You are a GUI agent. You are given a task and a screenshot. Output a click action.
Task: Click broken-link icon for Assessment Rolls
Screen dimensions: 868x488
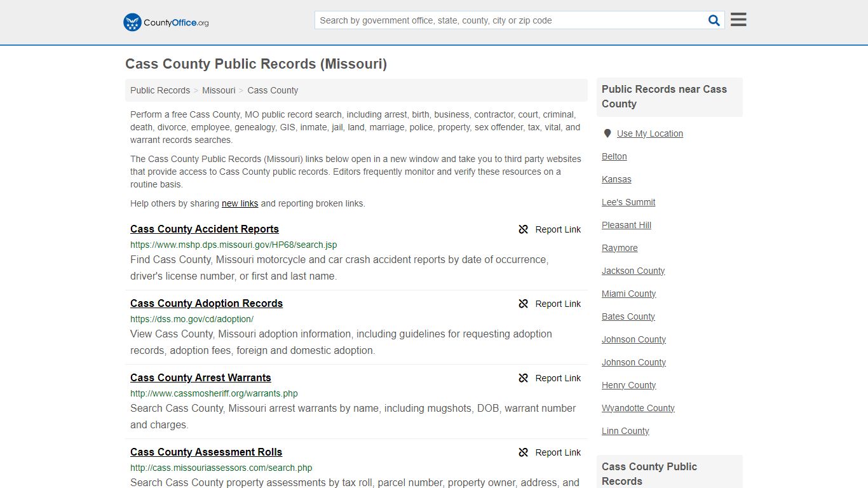coord(524,452)
